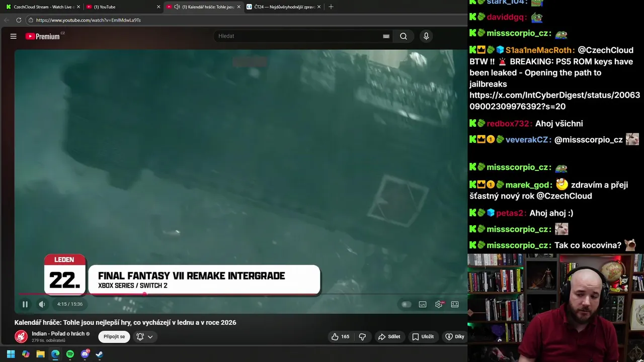Dislike the video
644x362 pixels.
pos(362,337)
